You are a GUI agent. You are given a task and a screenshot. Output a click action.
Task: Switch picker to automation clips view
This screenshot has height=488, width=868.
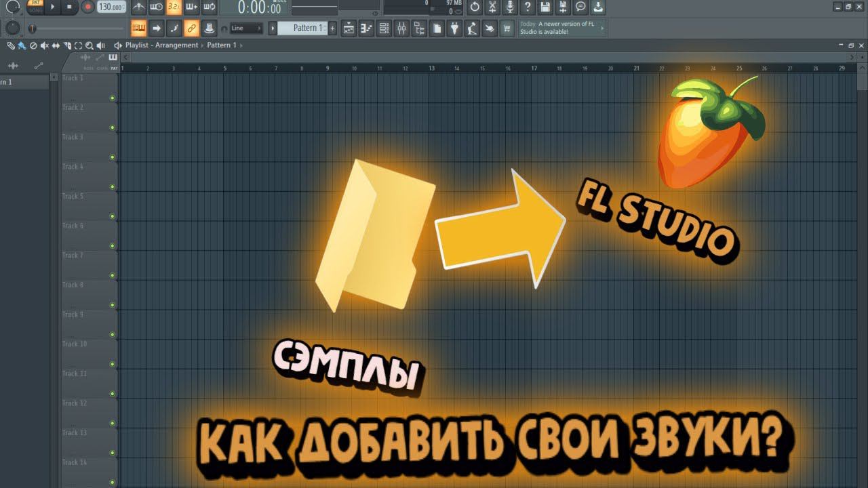pyautogui.click(x=39, y=65)
